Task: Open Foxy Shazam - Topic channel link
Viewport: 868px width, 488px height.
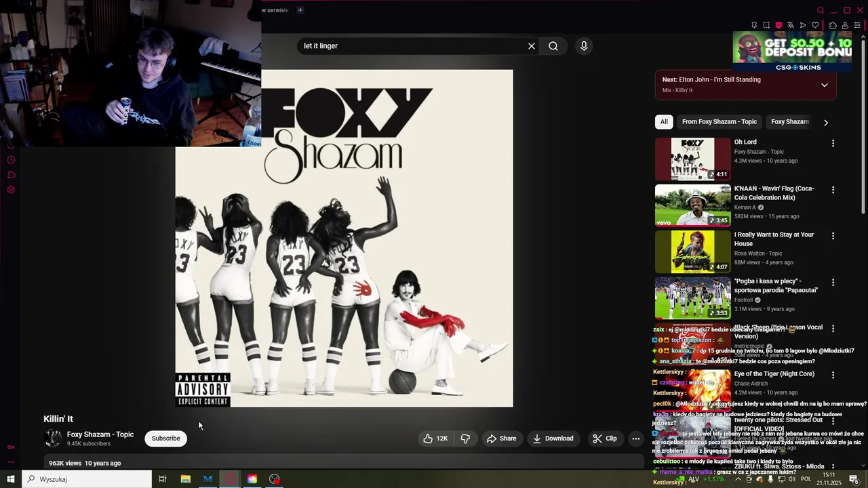Action: click(x=100, y=434)
